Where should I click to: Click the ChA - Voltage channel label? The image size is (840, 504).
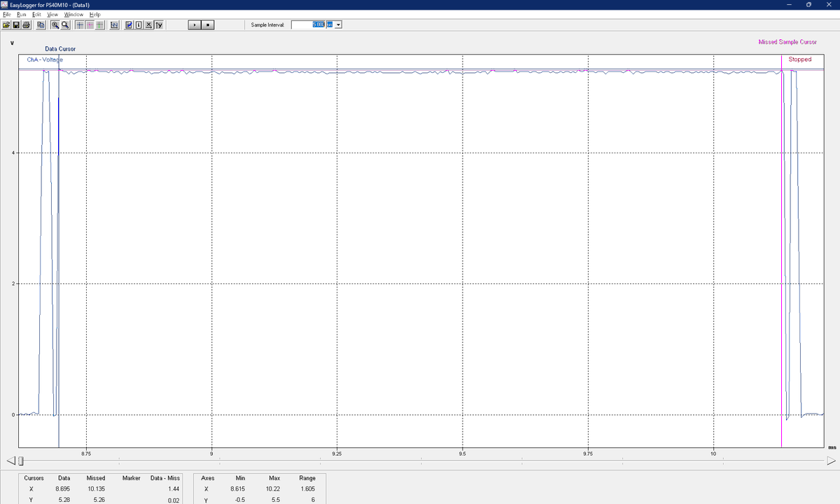click(x=45, y=59)
